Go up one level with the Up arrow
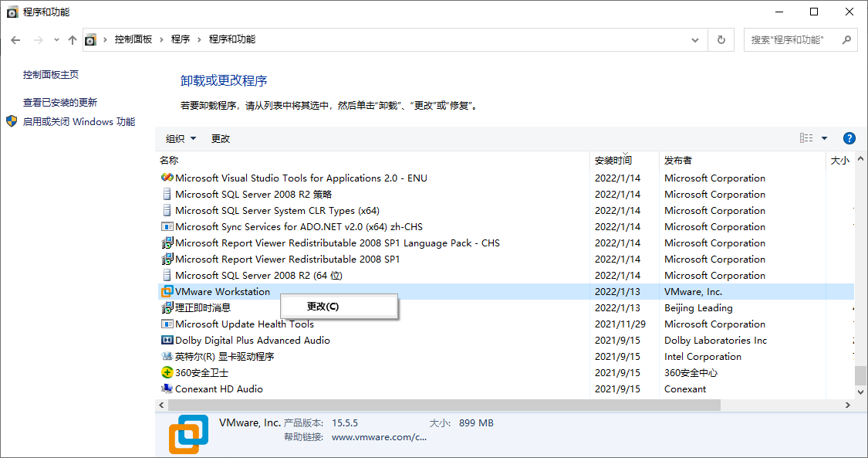Viewport: 868px width, 458px height. pyautogui.click(x=73, y=40)
